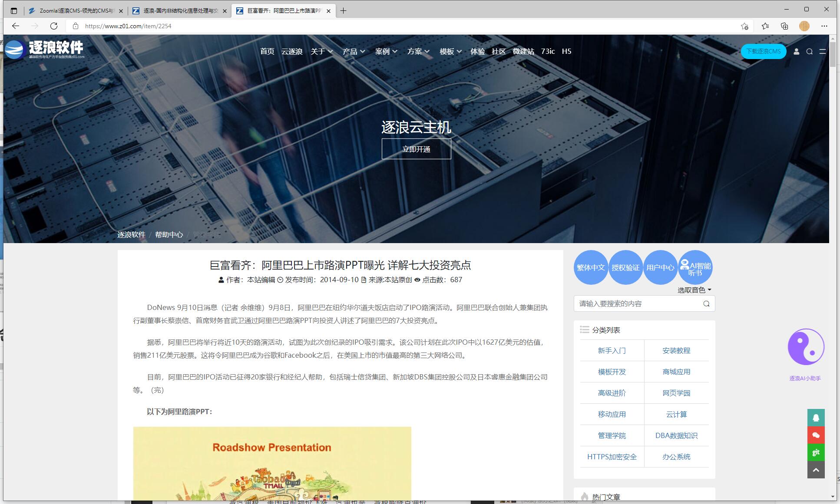Open the 模板开发 category link
The height and width of the screenshot is (504, 840).
tap(612, 372)
